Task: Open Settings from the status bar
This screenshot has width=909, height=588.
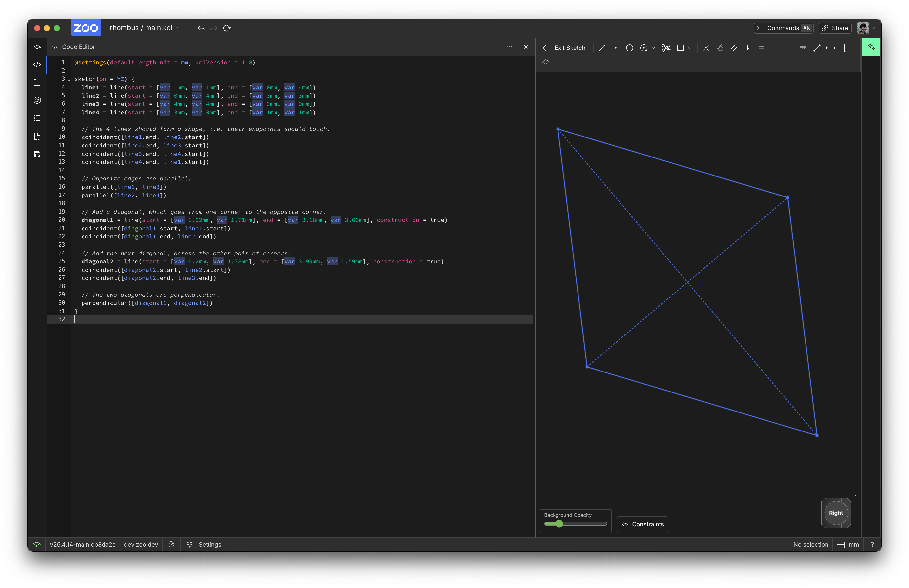Action: pyautogui.click(x=204, y=545)
